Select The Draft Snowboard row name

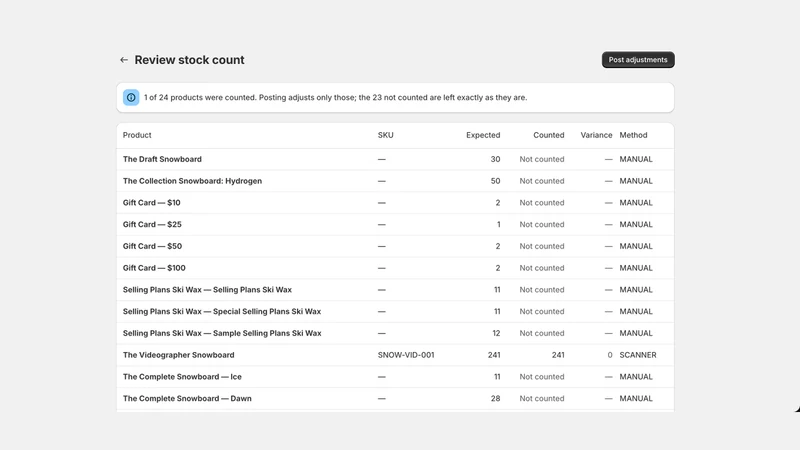pyautogui.click(x=162, y=159)
